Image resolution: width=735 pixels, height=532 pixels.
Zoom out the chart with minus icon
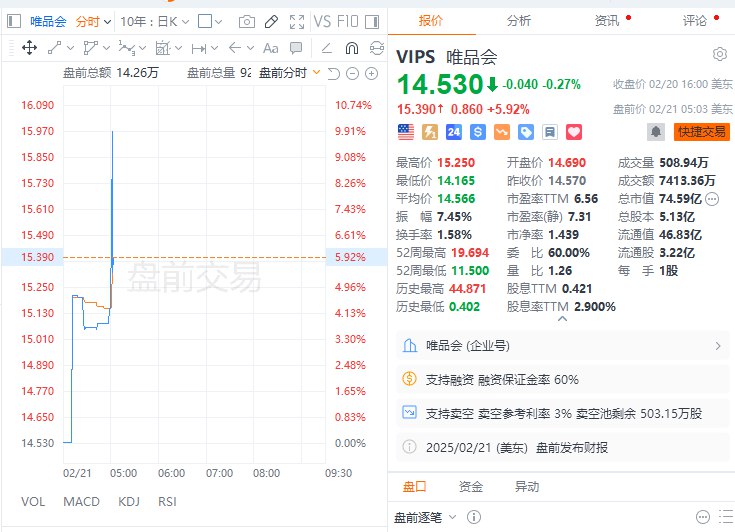352,74
